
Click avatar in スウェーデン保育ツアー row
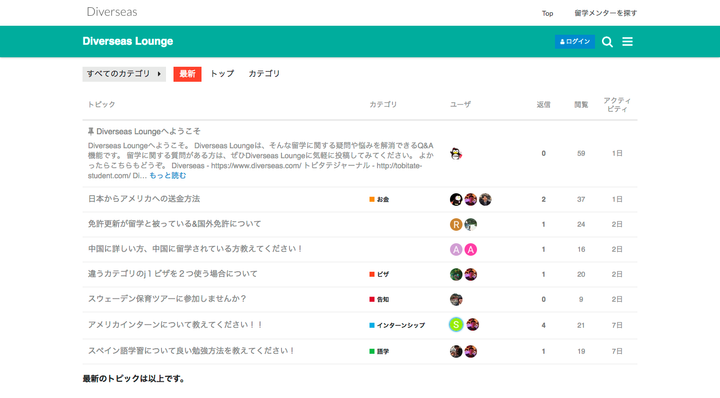point(456,299)
